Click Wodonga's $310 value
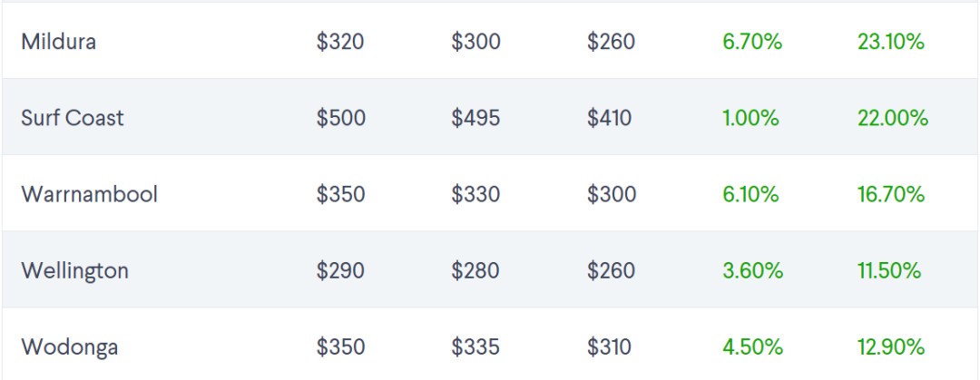The width and height of the screenshot is (980, 380). 610,346
